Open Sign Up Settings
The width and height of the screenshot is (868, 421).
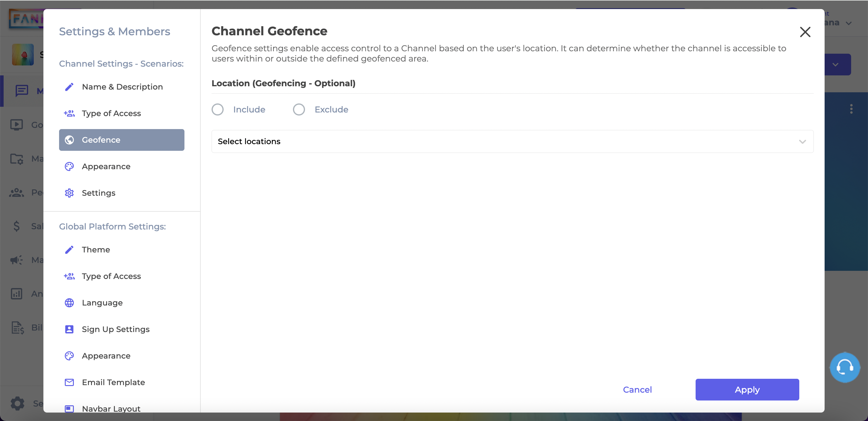point(122,329)
